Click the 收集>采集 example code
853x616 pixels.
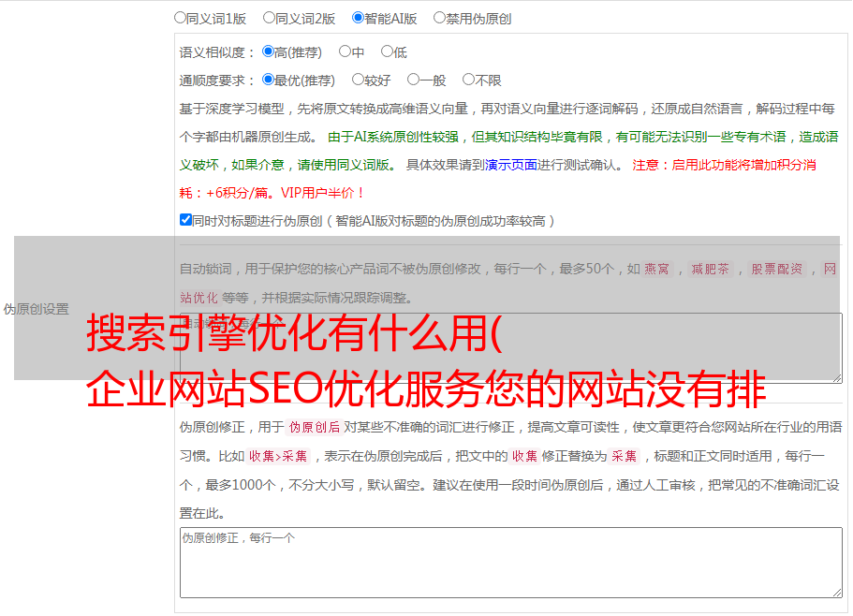[x=278, y=456]
